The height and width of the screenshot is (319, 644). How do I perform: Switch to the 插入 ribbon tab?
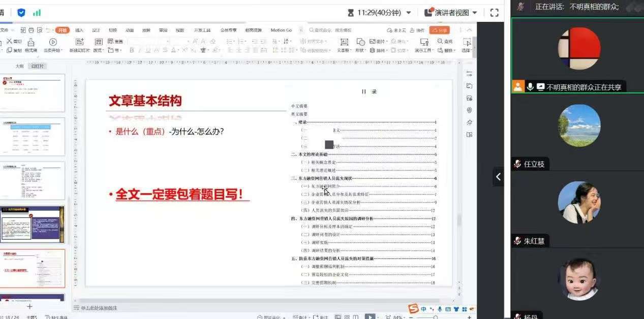(x=79, y=30)
